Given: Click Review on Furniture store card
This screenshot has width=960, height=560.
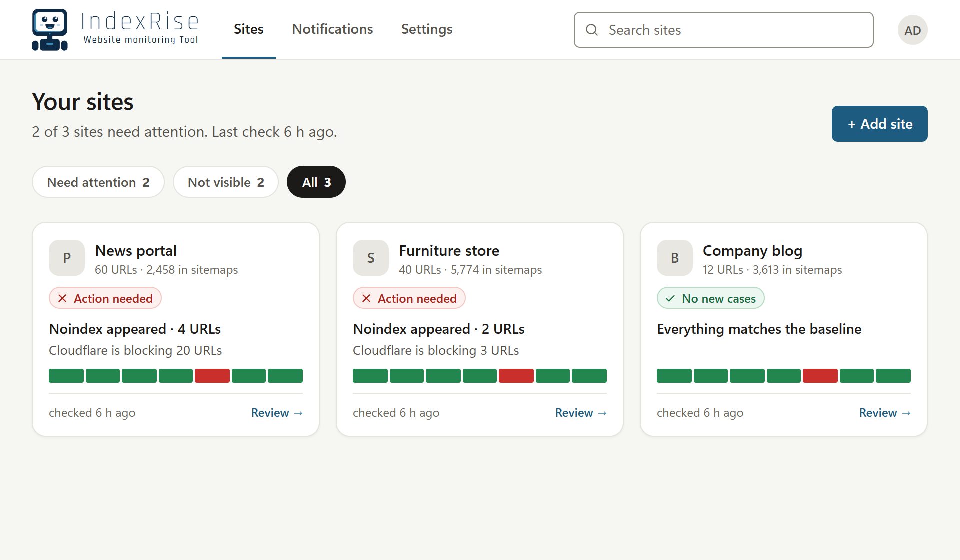Looking at the screenshot, I should pos(581,413).
